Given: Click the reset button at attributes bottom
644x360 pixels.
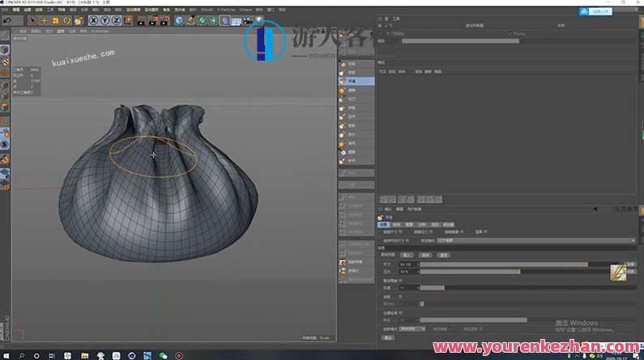Looking at the screenshot, I should tap(387, 337).
